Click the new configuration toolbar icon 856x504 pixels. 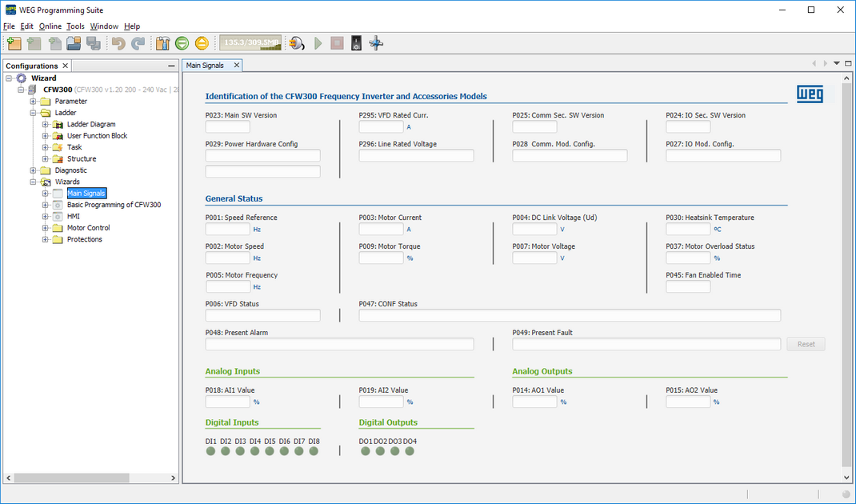[x=14, y=43]
